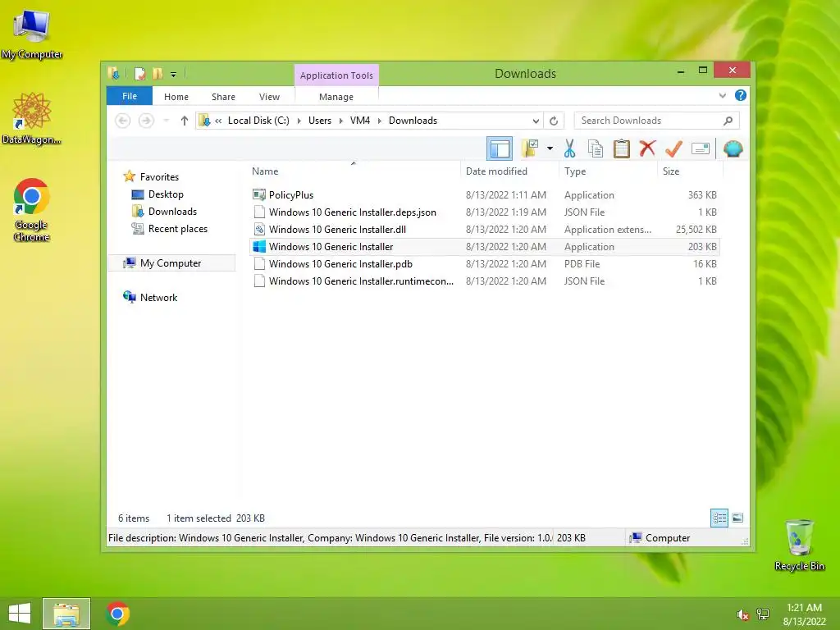Viewport: 840px width, 630px height.
Task: Switch to details view button
Action: (719, 518)
